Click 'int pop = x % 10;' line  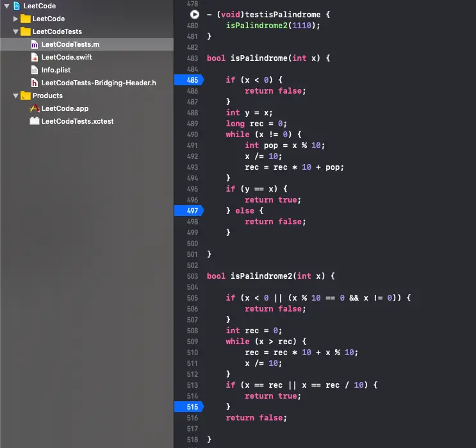(x=284, y=145)
